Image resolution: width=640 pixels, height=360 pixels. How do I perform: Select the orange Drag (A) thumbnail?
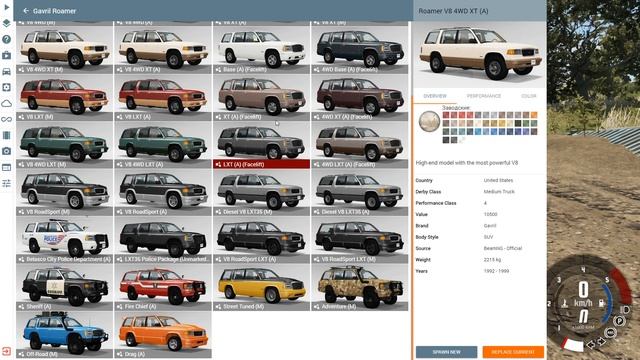(x=163, y=335)
